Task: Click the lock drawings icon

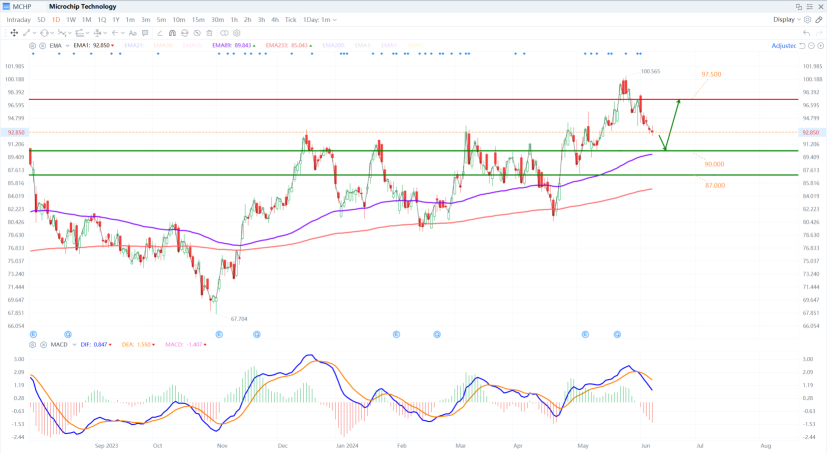Action: click(x=185, y=33)
